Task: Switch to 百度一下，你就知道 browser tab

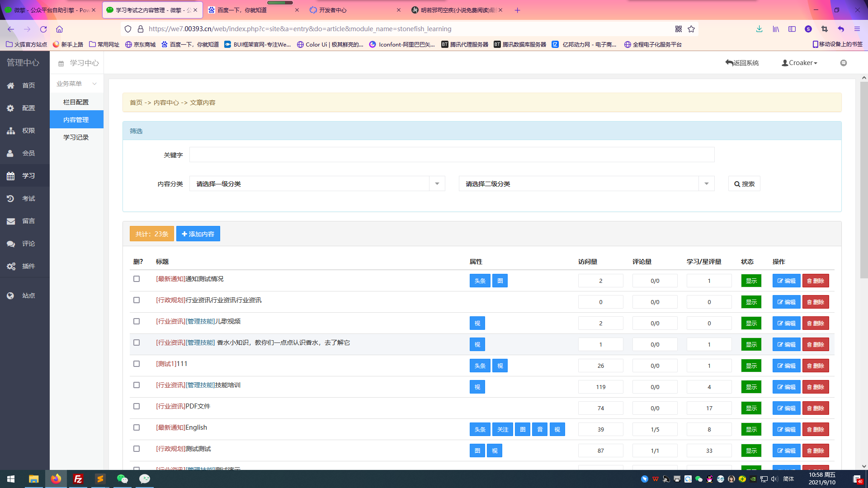Action: pyautogui.click(x=254, y=10)
